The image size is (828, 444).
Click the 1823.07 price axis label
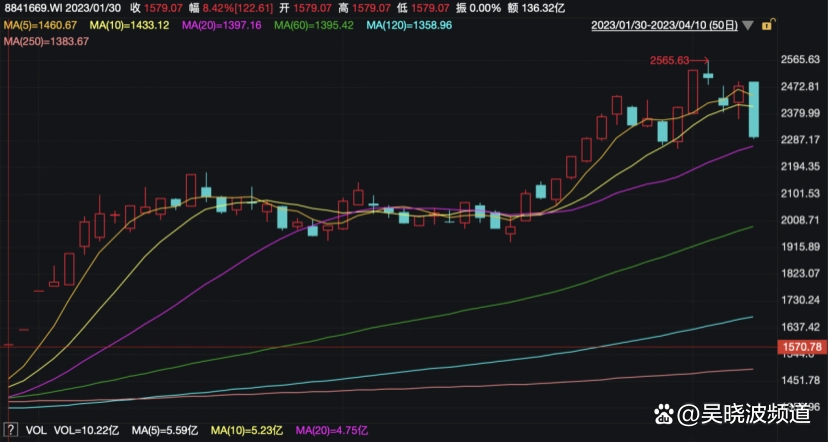pyautogui.click(x=800, y=273)
